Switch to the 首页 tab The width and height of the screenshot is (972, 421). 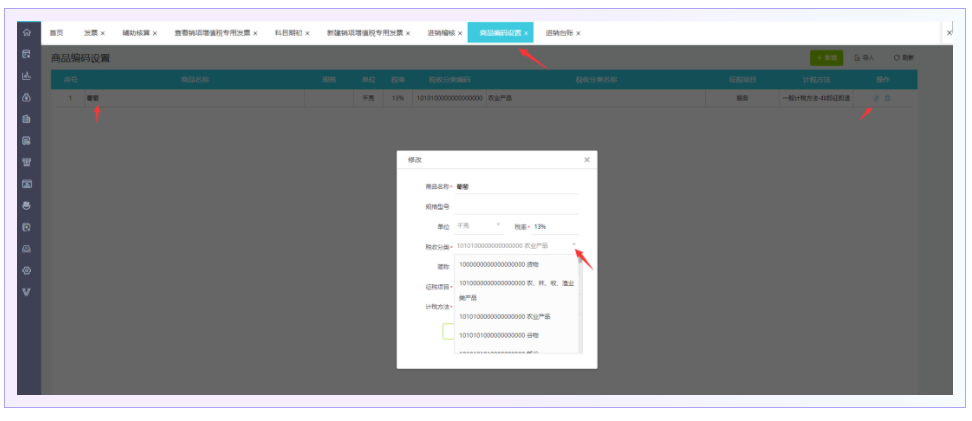[57, 33]
